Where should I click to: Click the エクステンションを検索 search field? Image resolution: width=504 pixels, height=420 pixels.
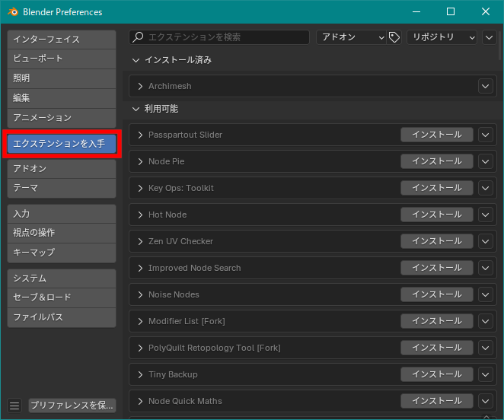coord(219,37)
